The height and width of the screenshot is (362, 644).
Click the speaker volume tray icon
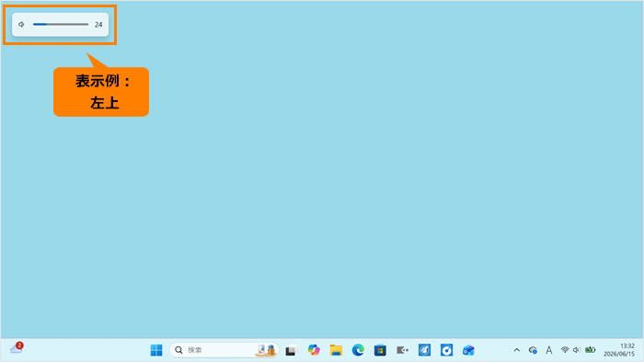point(577,350)
